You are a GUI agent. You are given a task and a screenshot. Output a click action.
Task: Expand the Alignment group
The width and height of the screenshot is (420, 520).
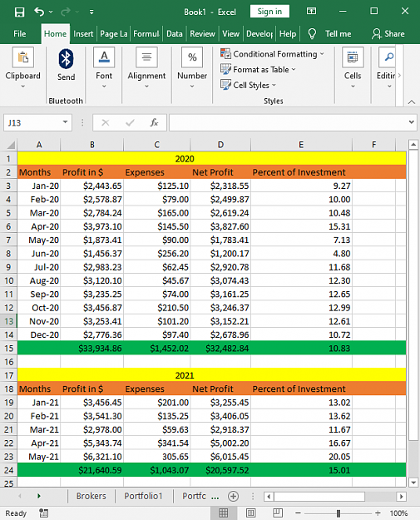click(146, 68)
